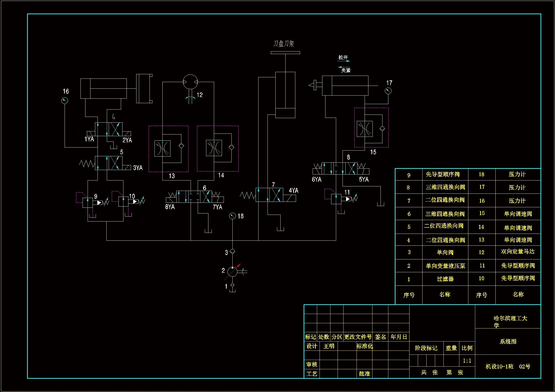Click pressure gauge symbol labeled 18
The width and height of the screenshot is (555, 392).
coord(232,216)
